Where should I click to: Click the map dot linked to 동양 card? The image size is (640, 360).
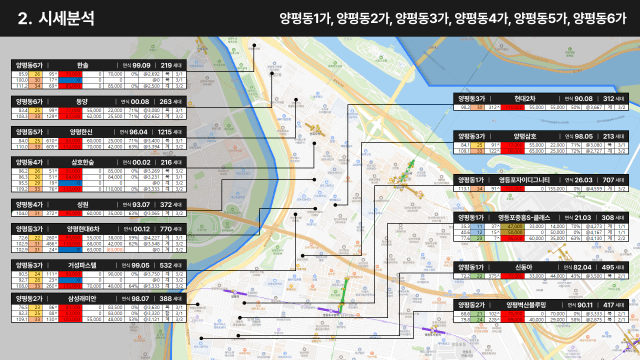272,73
